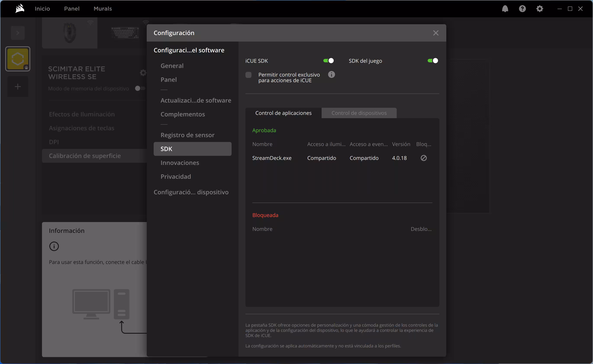
Task: Open the Murals top menu
Action: [103, 9]
